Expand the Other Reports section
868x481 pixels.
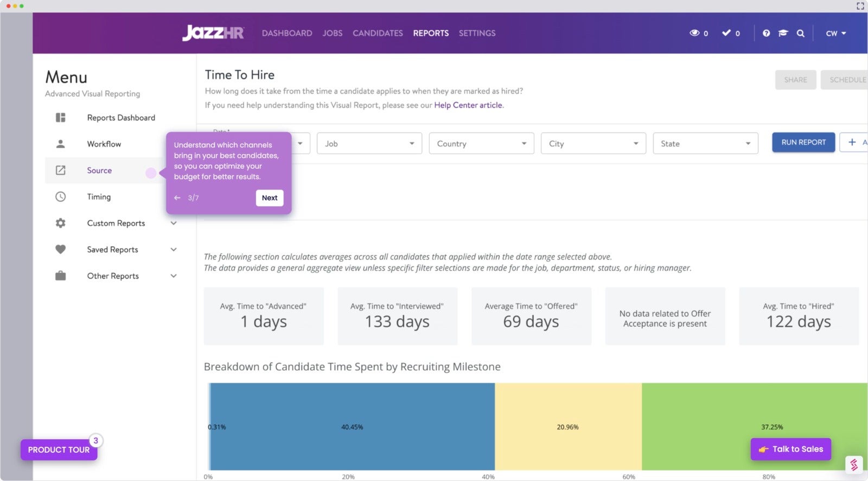click(x=174, y=276)
